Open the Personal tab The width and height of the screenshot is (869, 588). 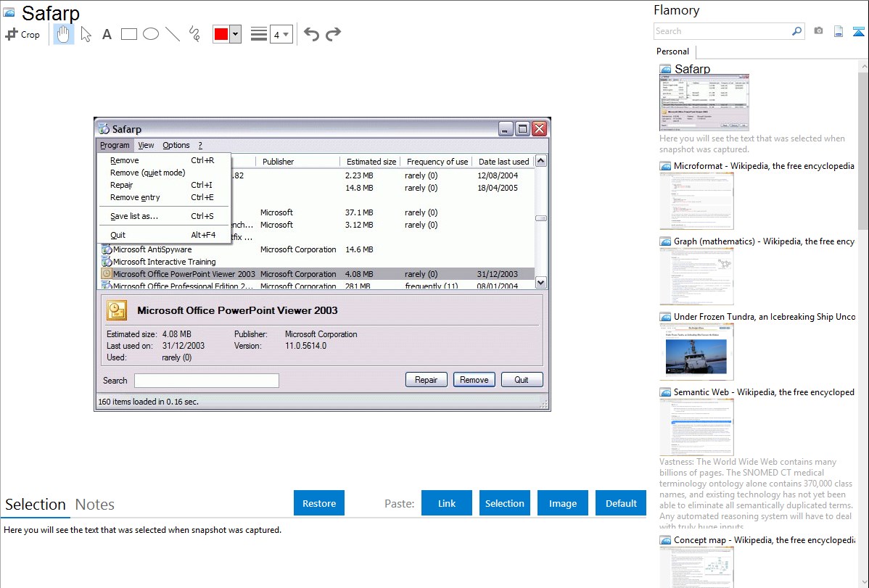click(x=672, y=51)
